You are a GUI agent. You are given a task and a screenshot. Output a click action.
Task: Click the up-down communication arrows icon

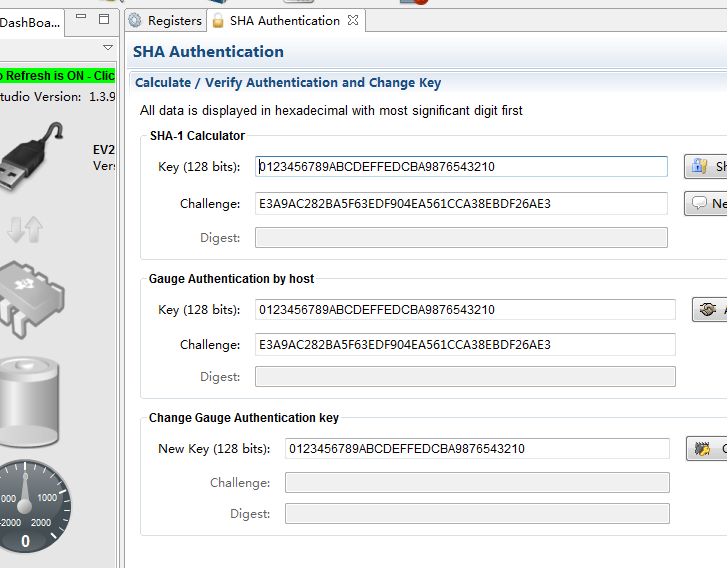24,229
